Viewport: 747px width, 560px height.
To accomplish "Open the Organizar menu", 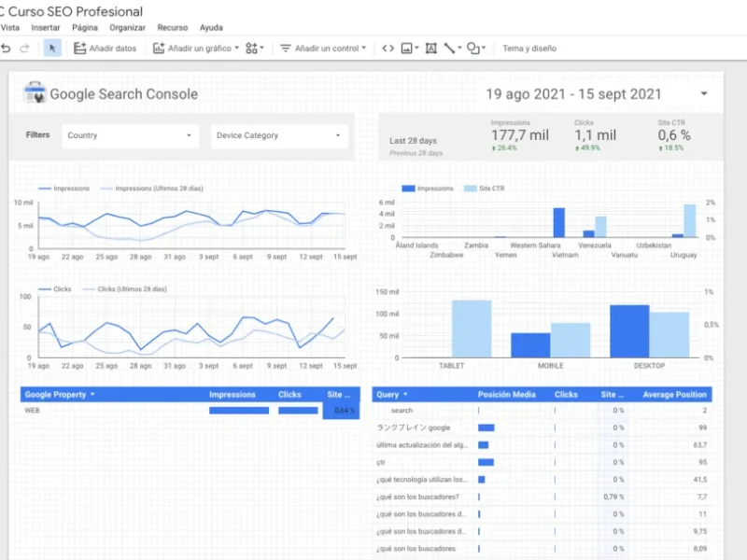I will pos(127,28).
